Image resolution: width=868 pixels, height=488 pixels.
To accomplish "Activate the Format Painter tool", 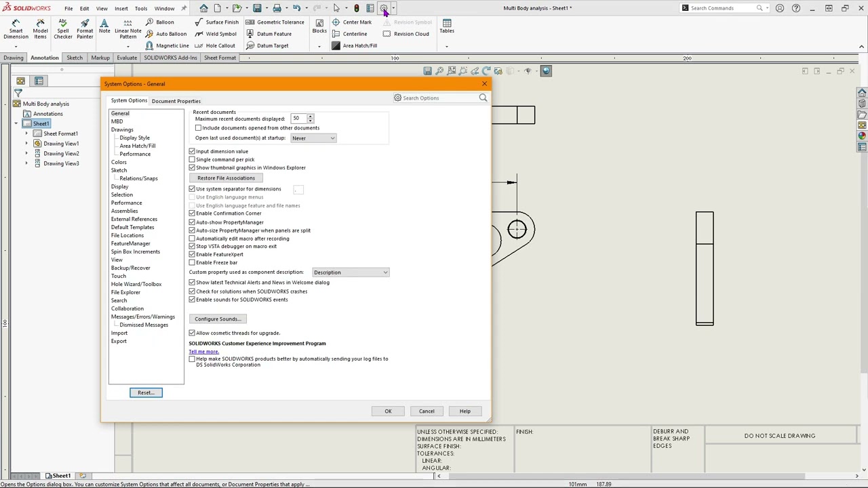I will click(85, 29).
